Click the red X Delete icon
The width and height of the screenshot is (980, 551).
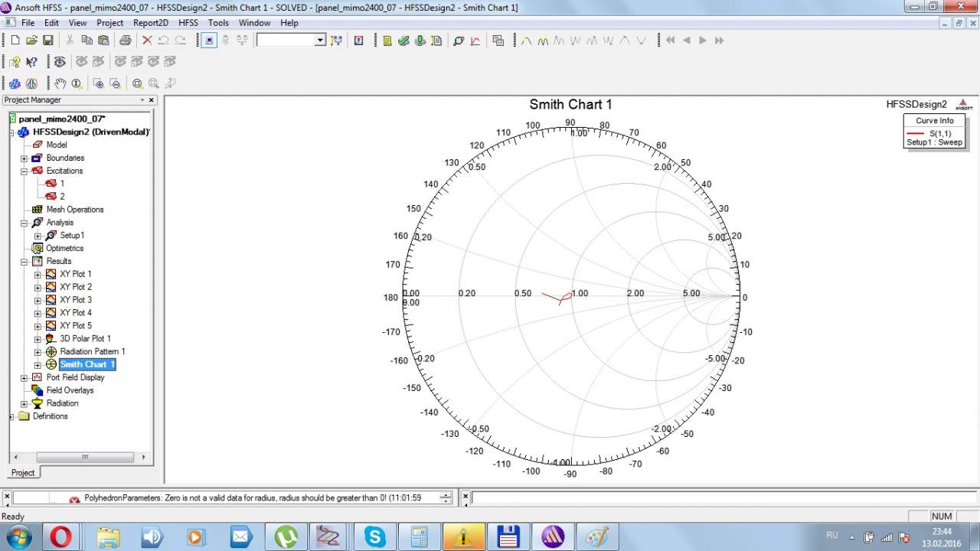coord(147,41)
